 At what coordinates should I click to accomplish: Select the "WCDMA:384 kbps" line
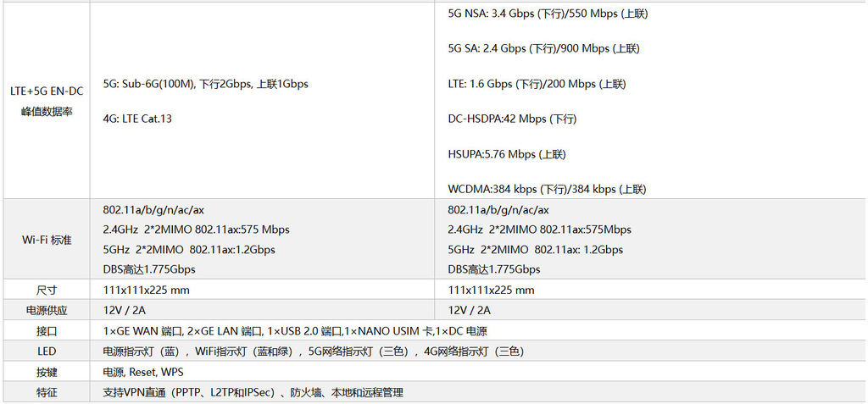547,189
